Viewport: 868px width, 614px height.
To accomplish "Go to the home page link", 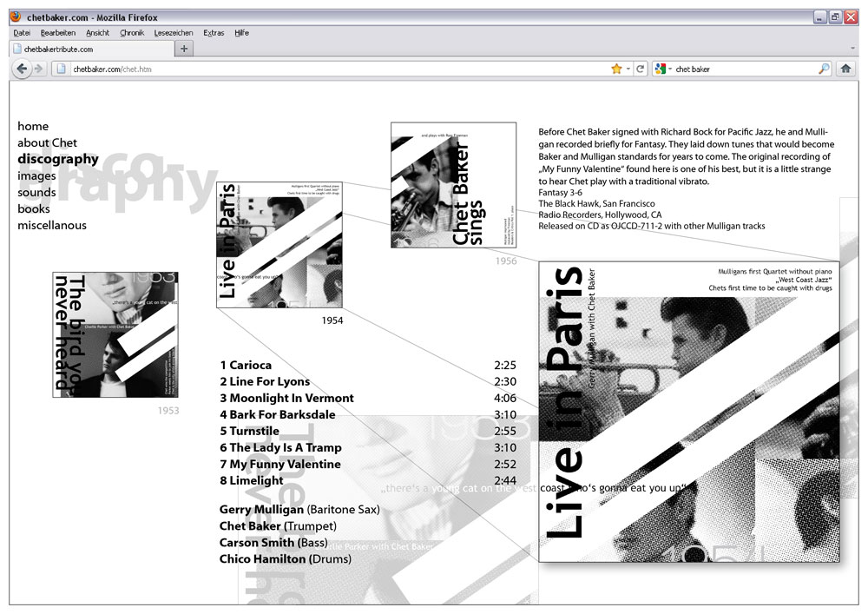I will [x=33, y=126].
